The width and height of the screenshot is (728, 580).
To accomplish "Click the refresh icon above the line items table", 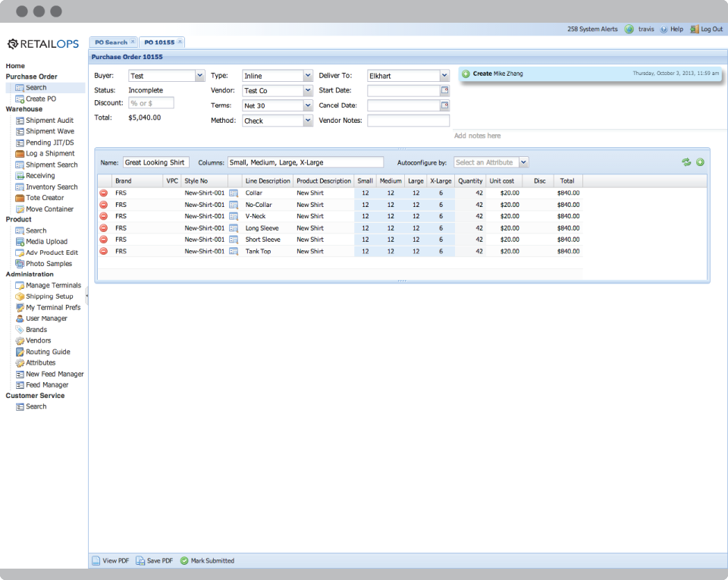I will 686,161.
